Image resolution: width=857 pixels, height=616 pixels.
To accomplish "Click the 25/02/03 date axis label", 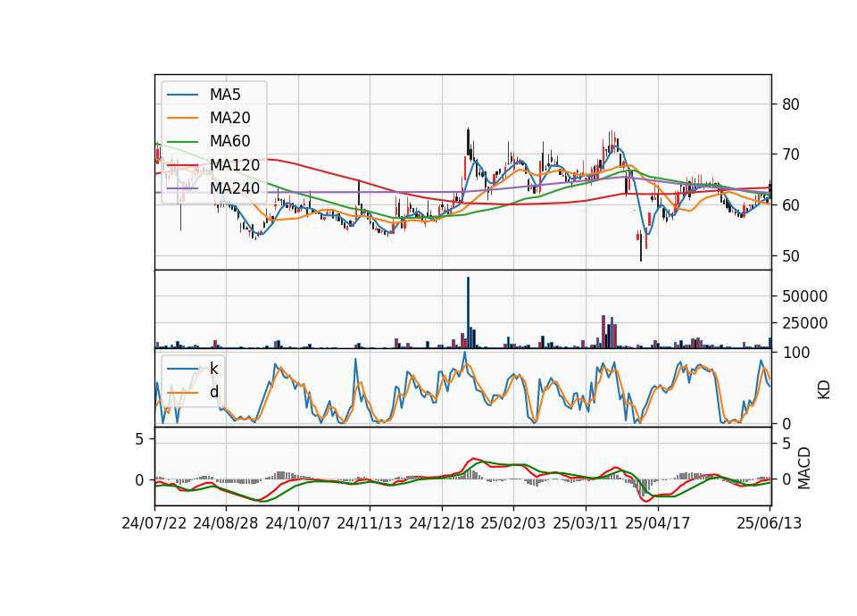I will coord(513,523).
